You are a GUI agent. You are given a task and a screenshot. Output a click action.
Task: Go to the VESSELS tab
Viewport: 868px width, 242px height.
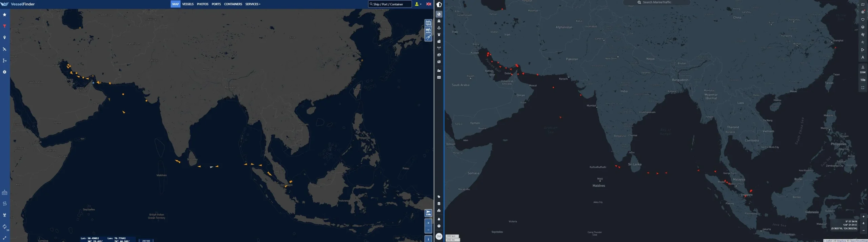188,4
